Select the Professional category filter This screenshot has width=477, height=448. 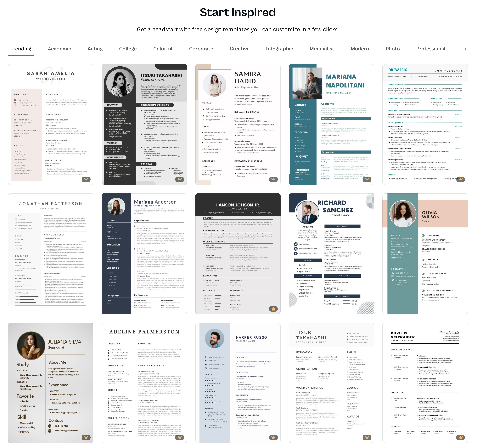coord(431,48)
